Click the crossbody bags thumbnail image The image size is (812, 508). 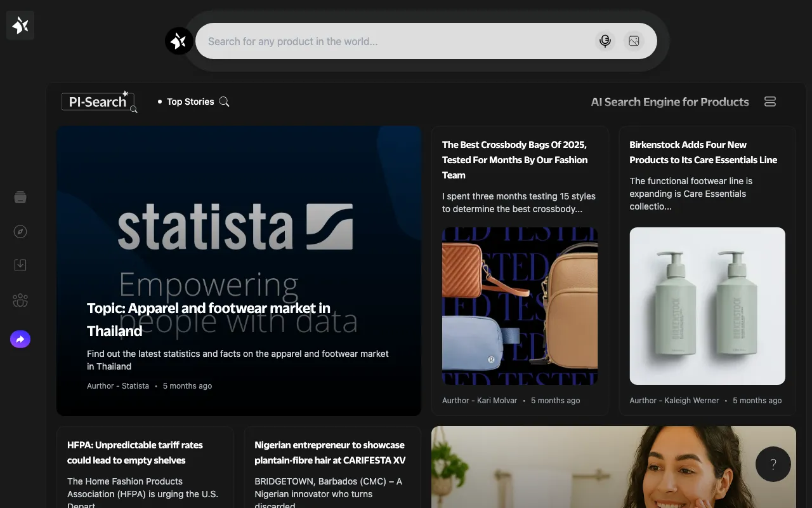point(520,306)
